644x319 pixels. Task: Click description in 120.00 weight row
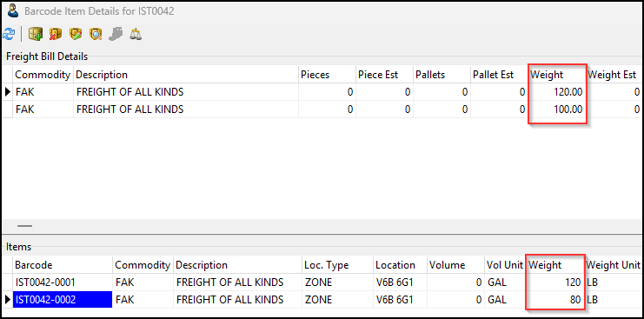pyautogui.click(x=186, y=92)
